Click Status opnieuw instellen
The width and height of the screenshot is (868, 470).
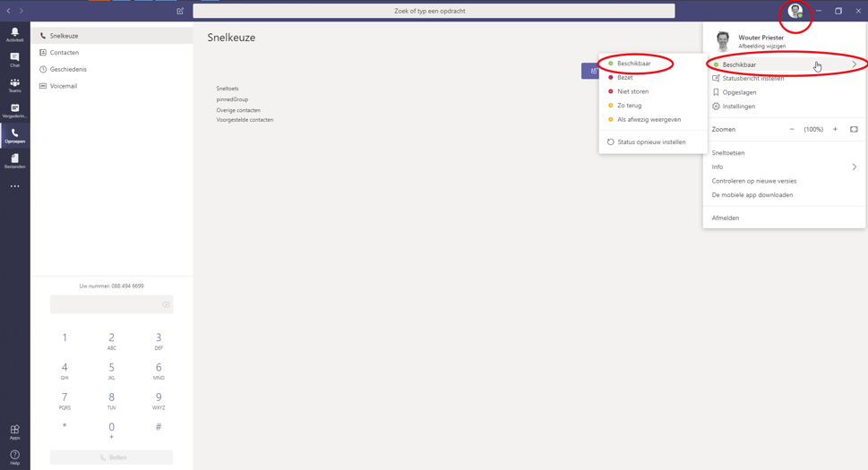652,142
